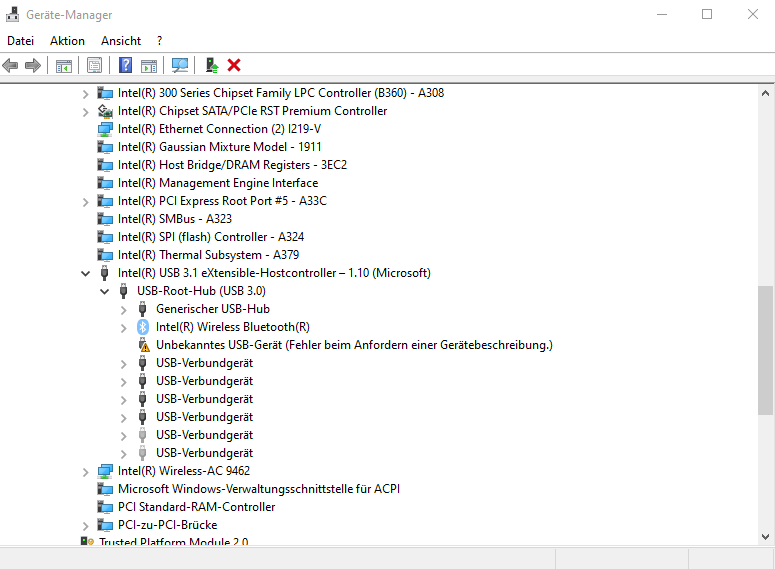The image size is (775, 569).
Task: Click USB plug icon of USB-Root-Hub (USB 3.0)
Action: [124, 291]
